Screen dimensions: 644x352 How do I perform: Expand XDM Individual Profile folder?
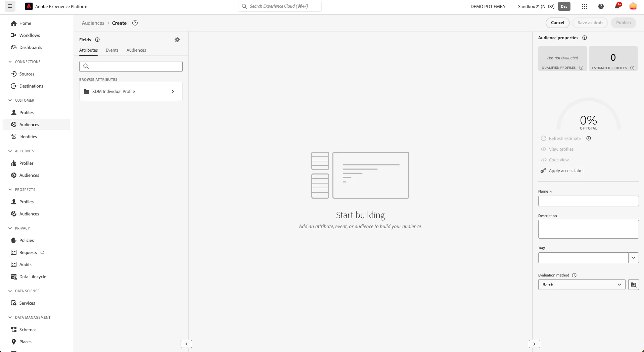(131, 91)
